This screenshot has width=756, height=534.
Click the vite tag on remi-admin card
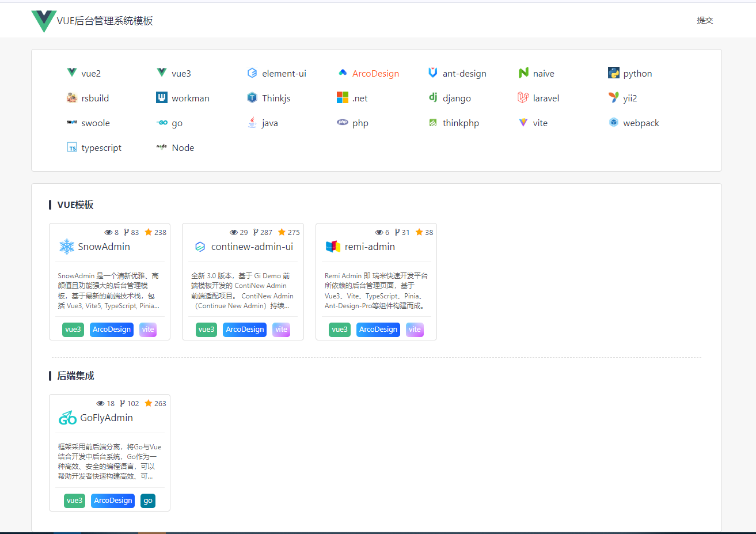coord(415,330)
